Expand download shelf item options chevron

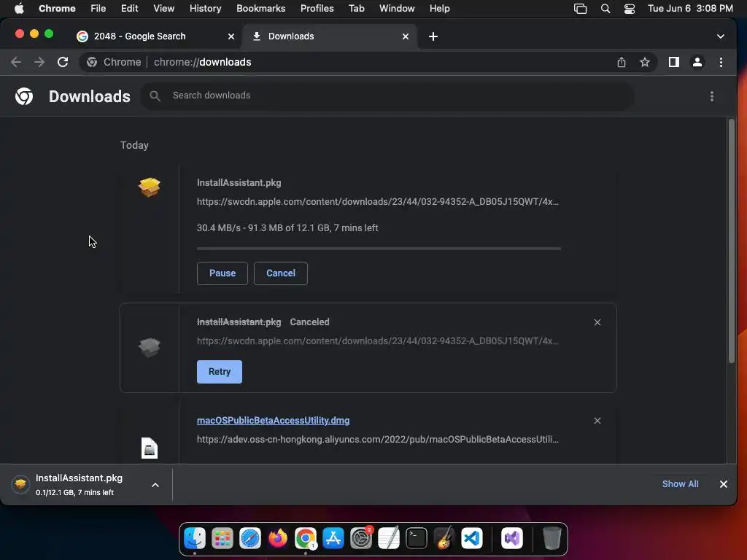(x=155, y=485)
